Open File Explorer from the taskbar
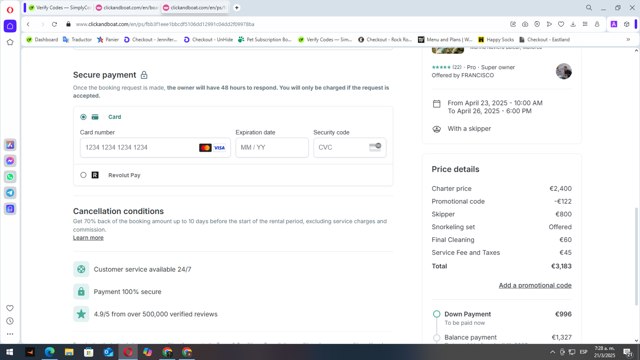The image size is (640, 360). pyautogui.click(x=69, y=352)
